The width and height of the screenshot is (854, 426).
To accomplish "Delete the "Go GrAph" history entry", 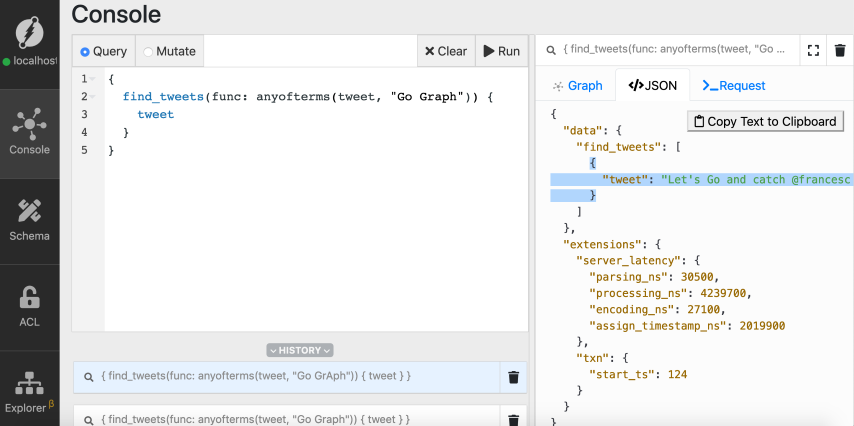I will [513, 377].
